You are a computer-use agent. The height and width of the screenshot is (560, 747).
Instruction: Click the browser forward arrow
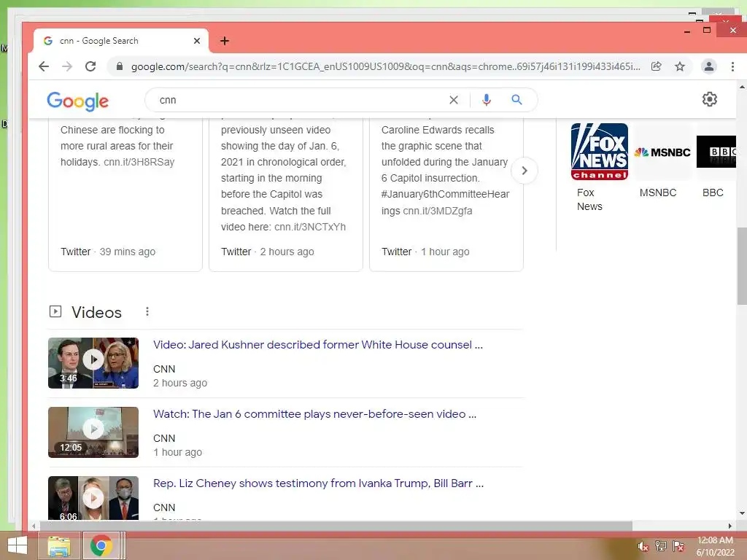(x=67, y=66)
